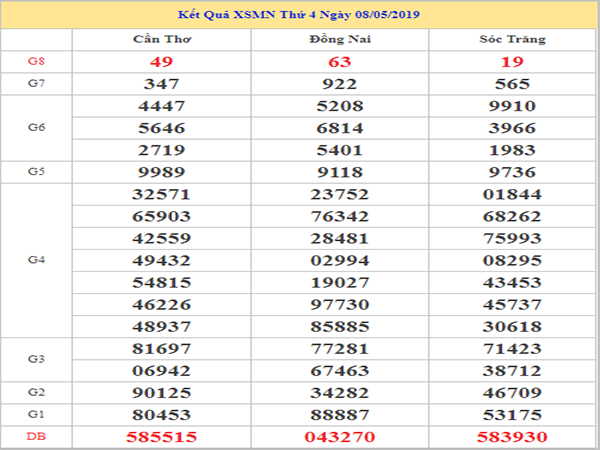Click the title Kết Quả XSMN Thứ 4 Ngày 08/05/2019

(x=299, y=15)
